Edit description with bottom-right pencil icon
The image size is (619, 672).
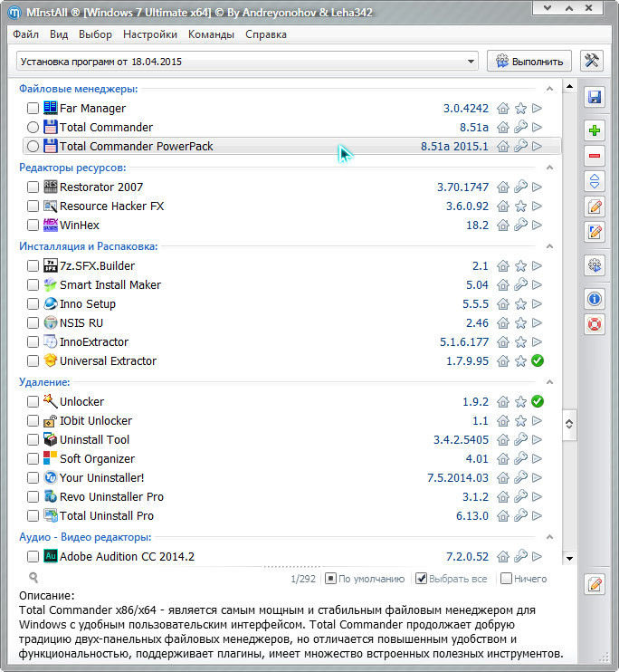pyautogui.click(x=595, y=584)
